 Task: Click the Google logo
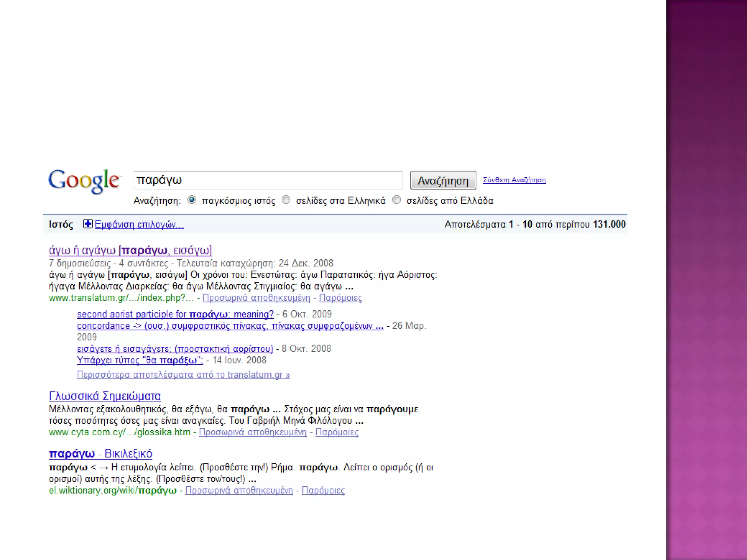tap(84, 181)
